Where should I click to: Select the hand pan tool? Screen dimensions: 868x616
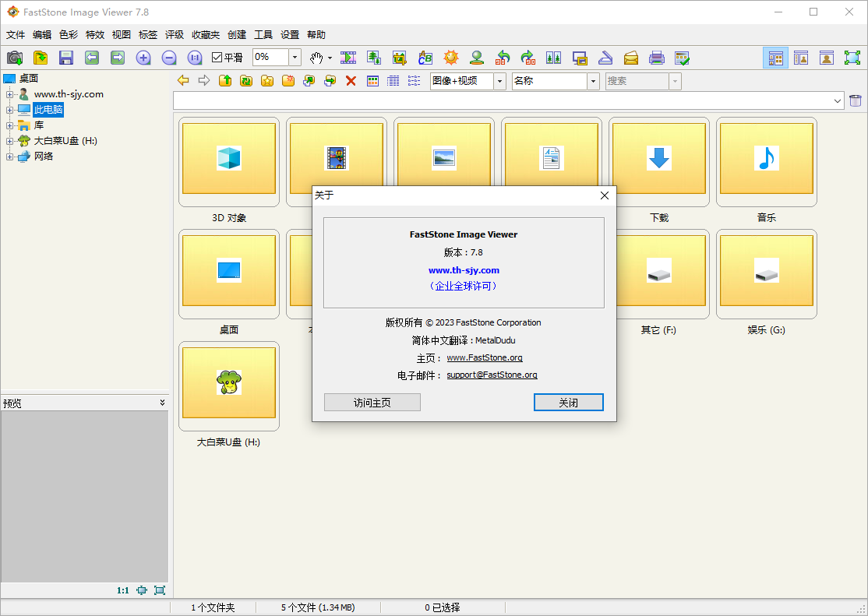316,58
